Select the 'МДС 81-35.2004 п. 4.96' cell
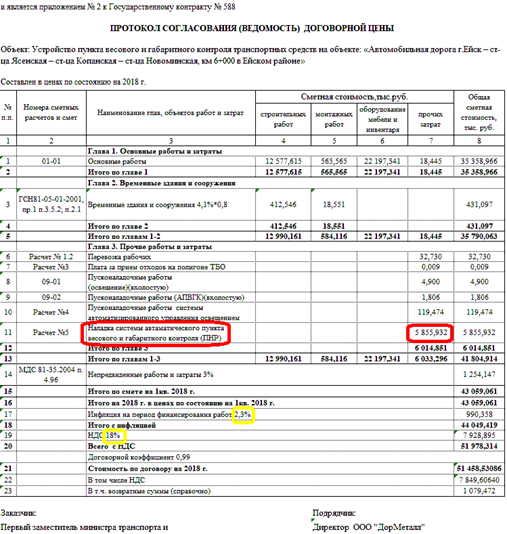This screenshot has width=507, height=534. pyautogui.click(x=51, y=375)
